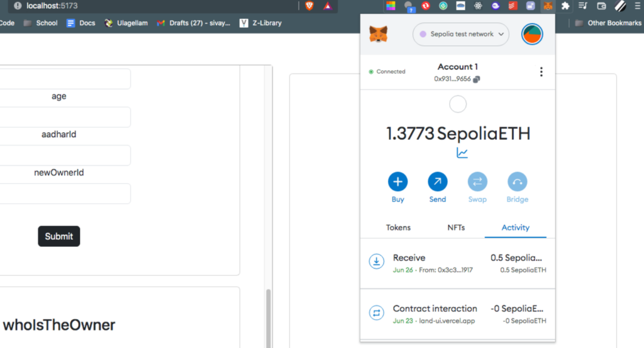Open the browser Extensions puzzle icon
The height and width of the screenshot is (348, 644).
(x=565, y=6)
